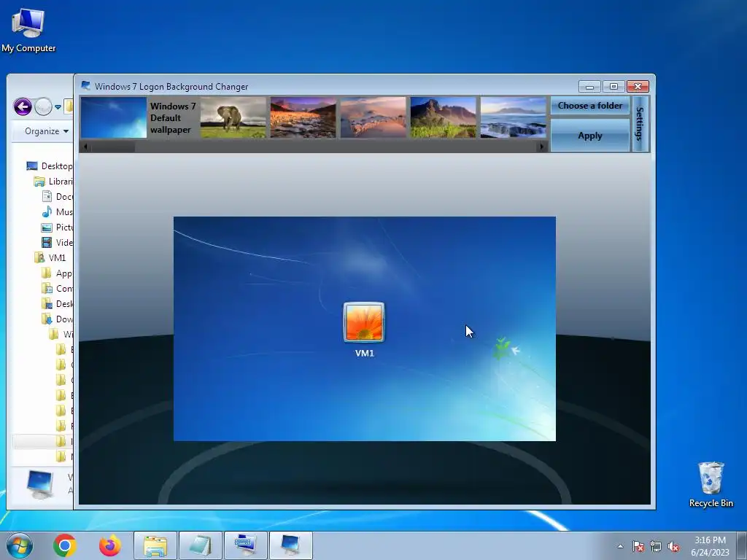Minimize the Logon Background Changer window
747x560 pixels.
(x=589, y=86)
